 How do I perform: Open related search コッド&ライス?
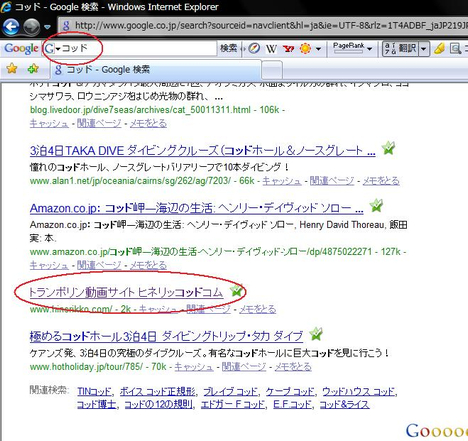tap(344, 405)
